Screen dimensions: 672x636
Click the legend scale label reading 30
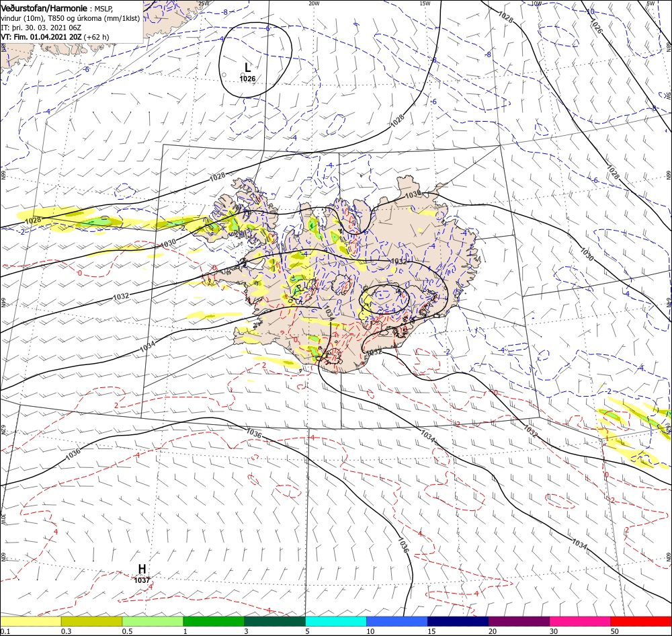click(554, 631)
